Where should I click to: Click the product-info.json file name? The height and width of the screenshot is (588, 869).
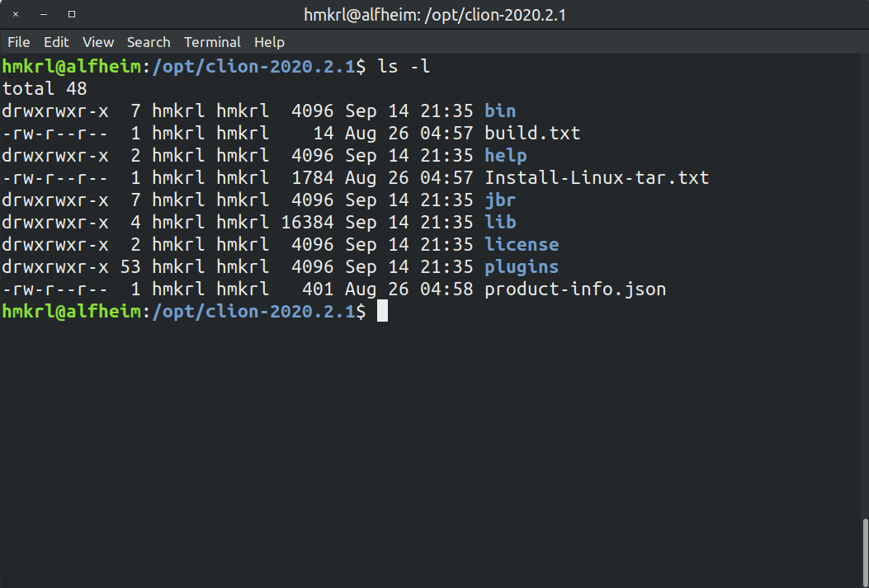pos(575,289)
